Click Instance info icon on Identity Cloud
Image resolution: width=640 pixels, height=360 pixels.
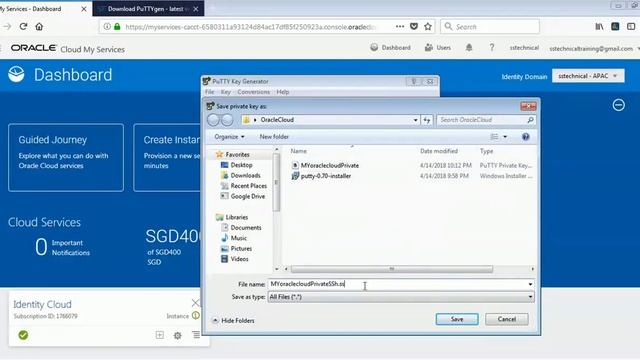(196, 316)
